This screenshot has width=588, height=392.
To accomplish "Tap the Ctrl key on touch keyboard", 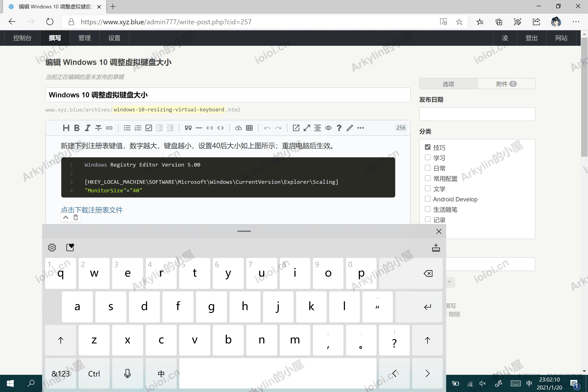I will (94, 374).
